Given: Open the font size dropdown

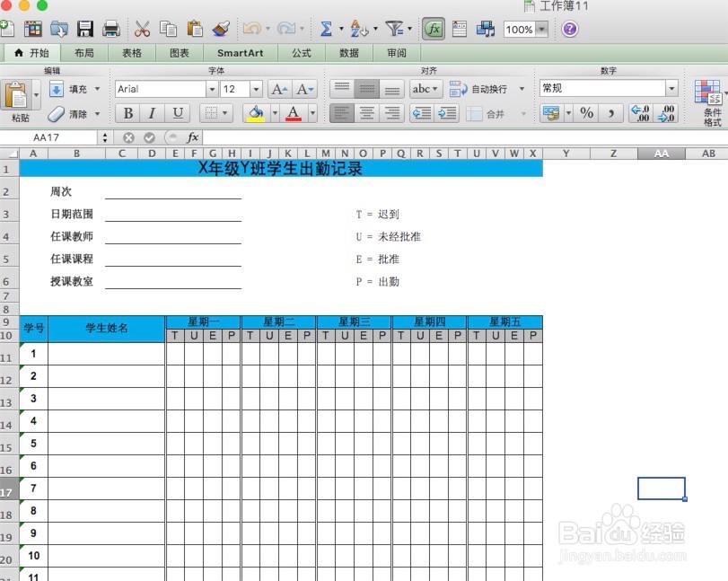Looking at the screenshot, I should pos(256,89).
